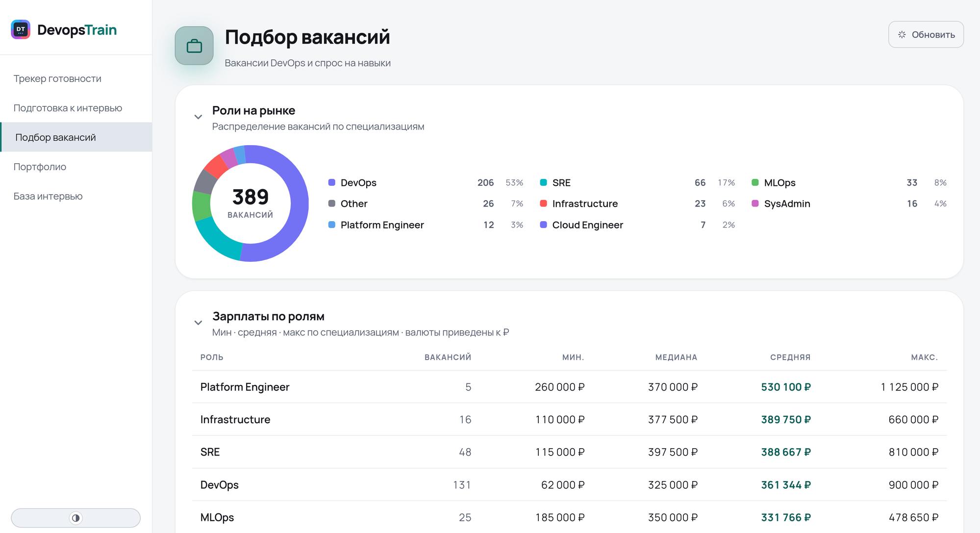
Task: Select the MLOps row in salary table
Action: click(x=569, y=517)
